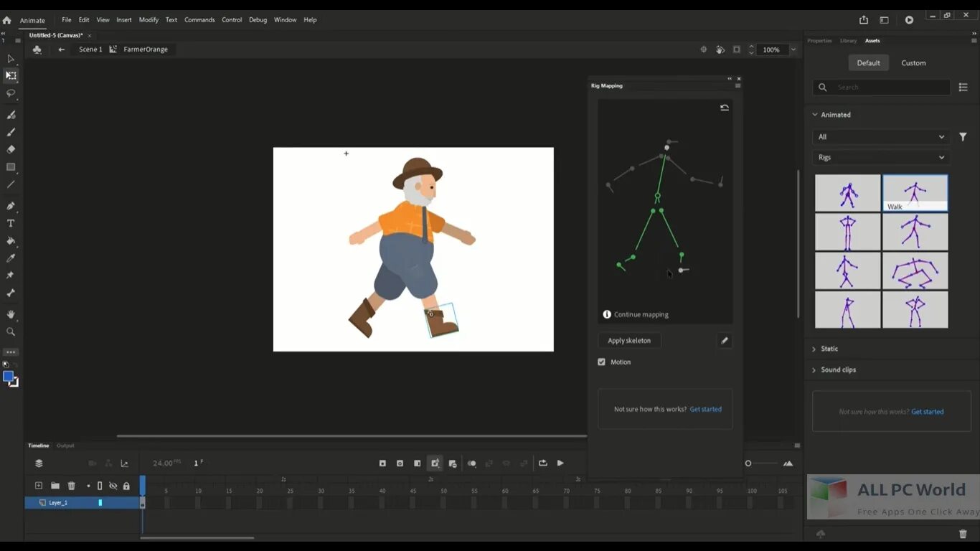Choose the Hand tool
980x551 pixels.
[x=11, y=314]
